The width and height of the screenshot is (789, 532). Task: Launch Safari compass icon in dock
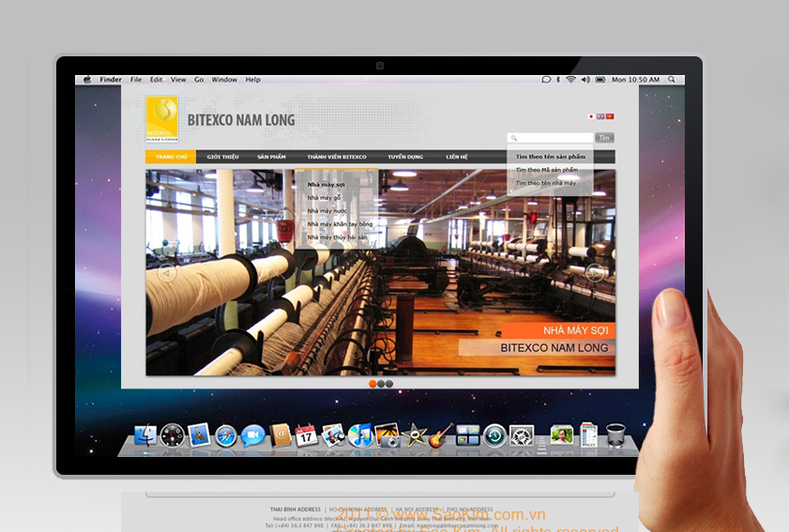pyautogui.click(x=226, y=436)
